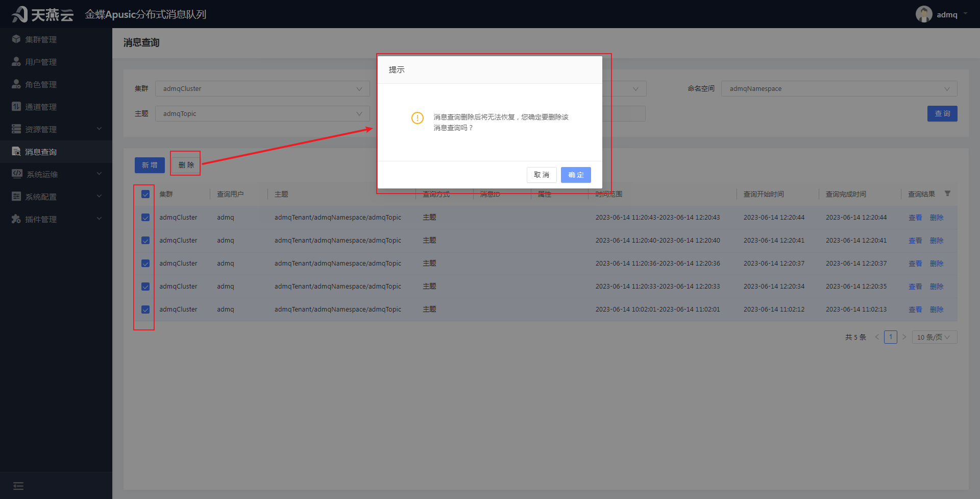Click the 角色管理 role icon
Screen dimensions: 980x499
[16, 84]
